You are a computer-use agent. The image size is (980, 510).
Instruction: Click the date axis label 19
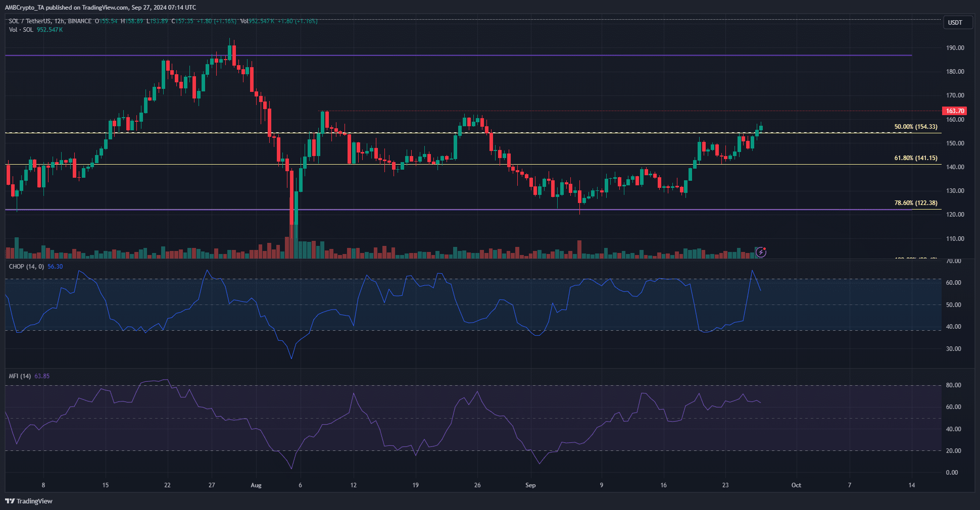(x=415, y=485)
